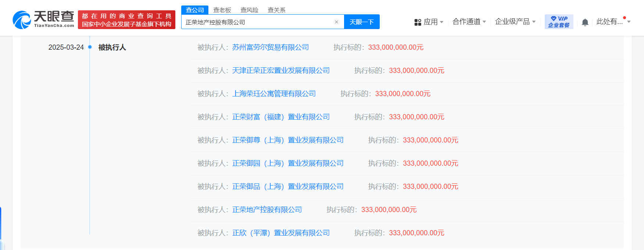Open 正欣（平潭）置业发展有限公司 link

click(281, 233)
